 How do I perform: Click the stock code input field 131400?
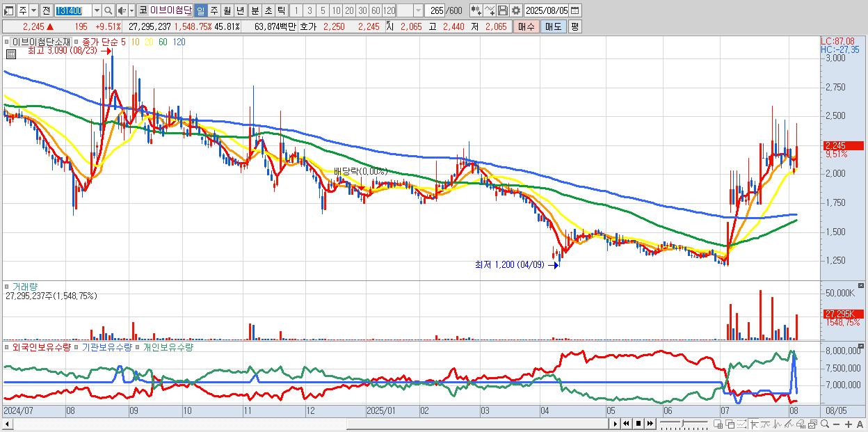[x=73, y=11]
